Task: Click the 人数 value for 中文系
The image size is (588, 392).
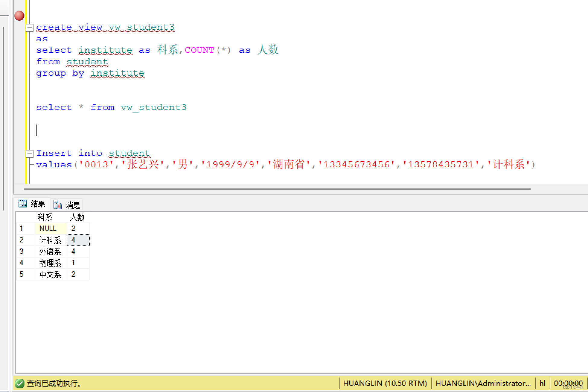Action: 78,274
